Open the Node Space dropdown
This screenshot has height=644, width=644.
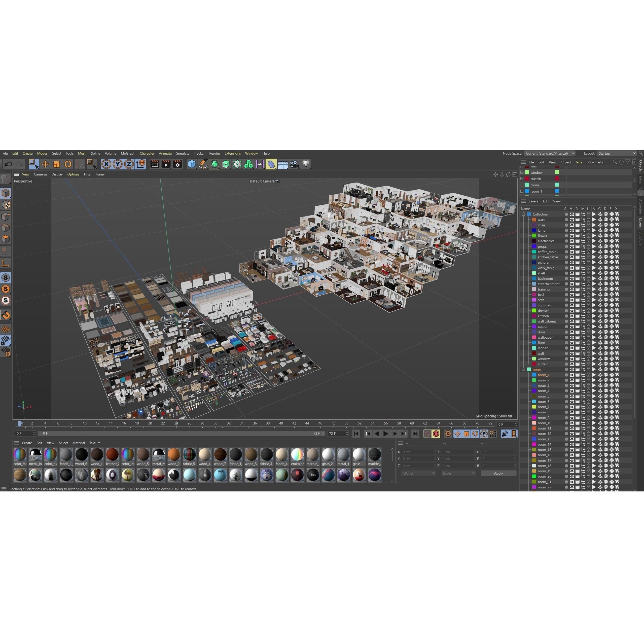(550, 153)
